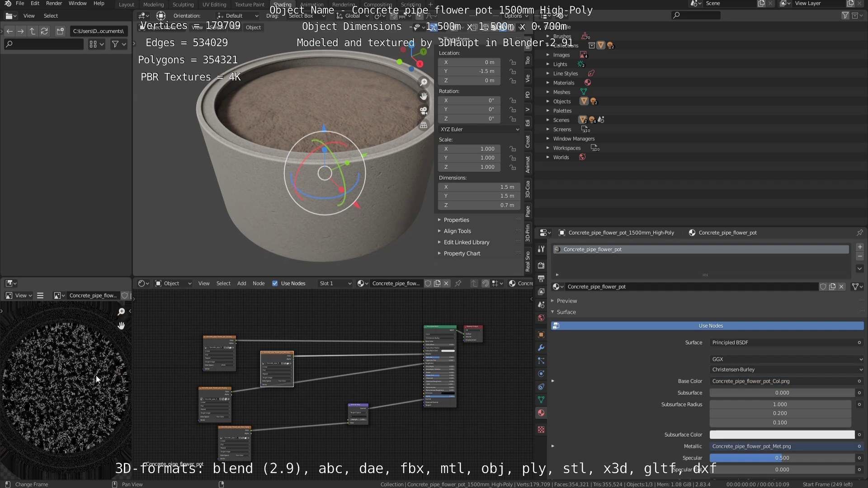Viewport: 868px width, 488px height.
Task: Switch to the Texture Paint workspace tab
Action: [x=250, y=5]
